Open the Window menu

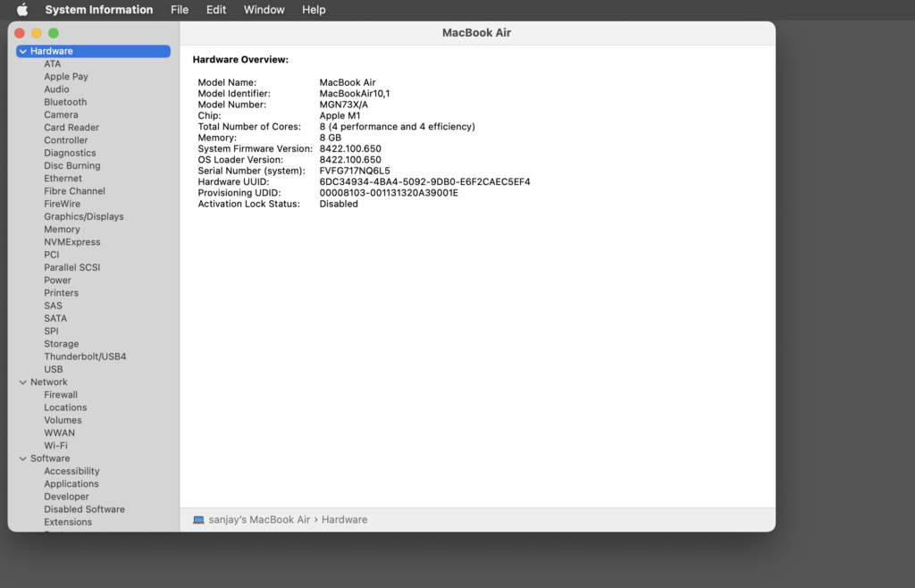tap(264, 10)
